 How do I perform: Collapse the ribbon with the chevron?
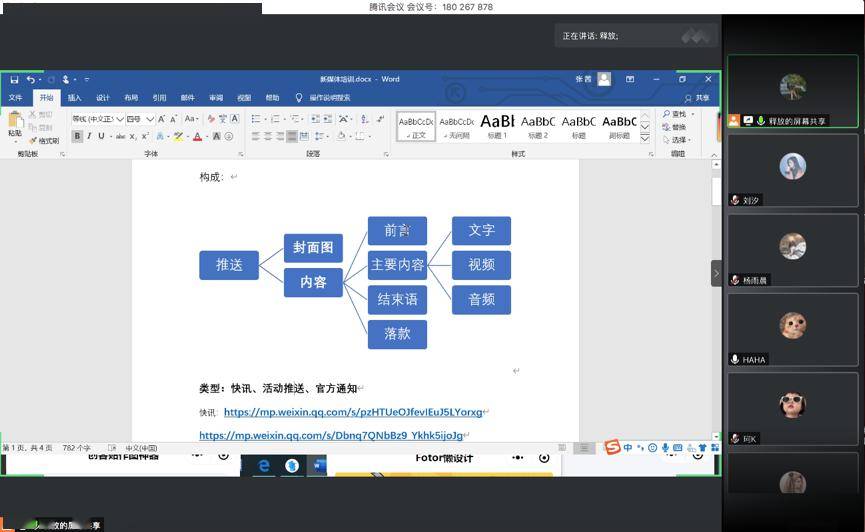pyautogui.click(x=714, y=155)
